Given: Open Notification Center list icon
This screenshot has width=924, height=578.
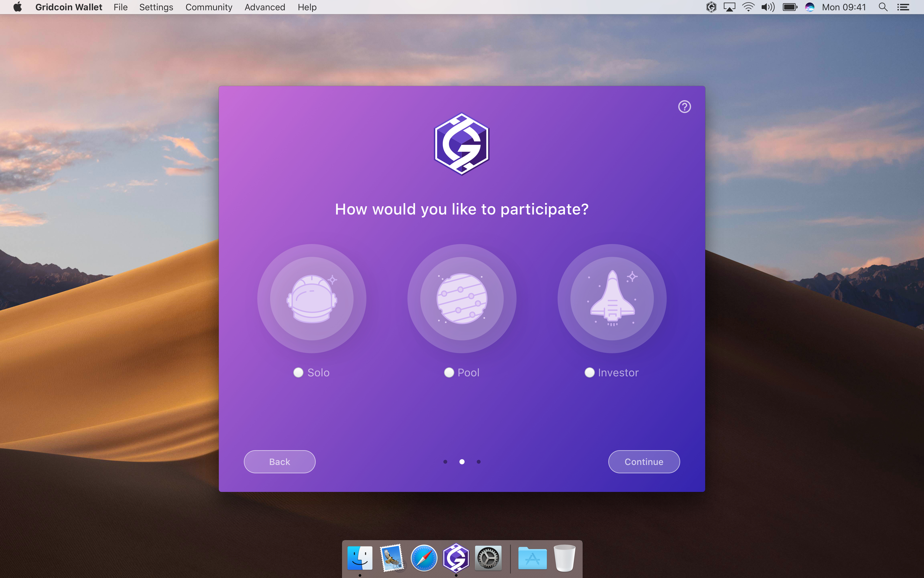Looking at the screenshot, I should click(903, 7).
